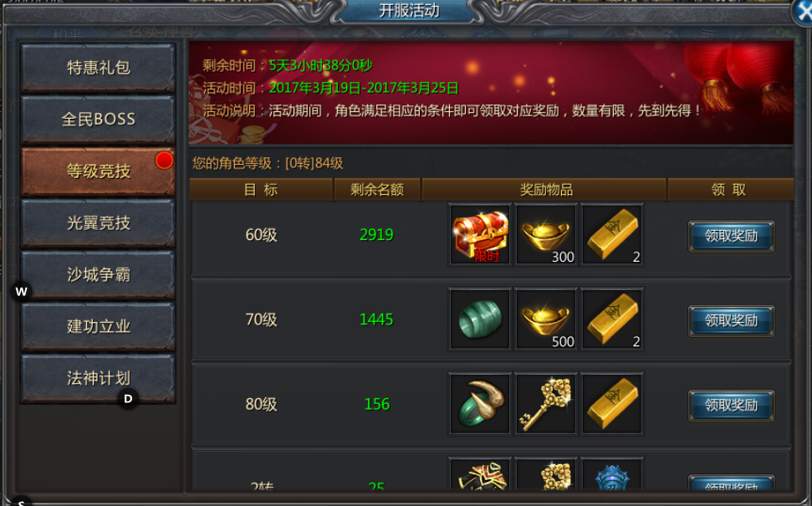Select the green horn ring reward icon

[479, 403]
